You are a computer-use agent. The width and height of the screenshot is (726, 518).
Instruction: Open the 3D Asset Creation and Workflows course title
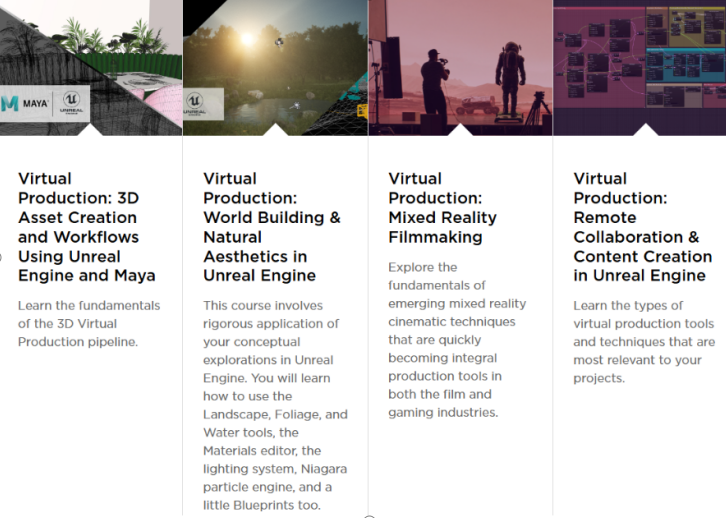(87, 227)
